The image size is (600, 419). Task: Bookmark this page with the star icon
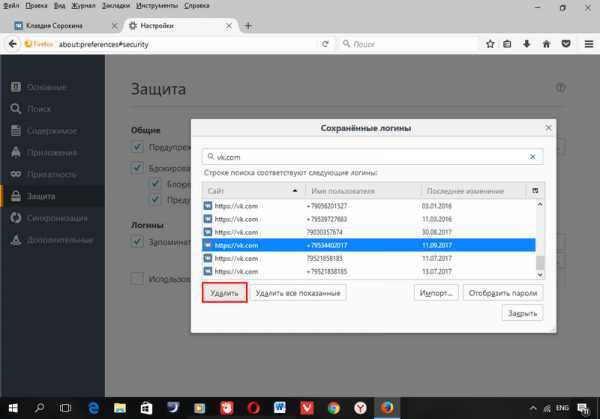[490, 44]
